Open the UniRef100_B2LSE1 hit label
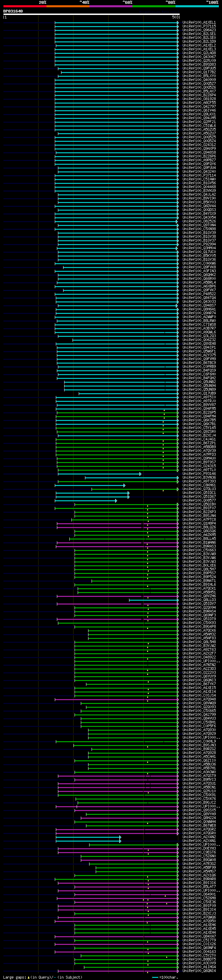Screen dimensions: 222x980 pos(199,34)
